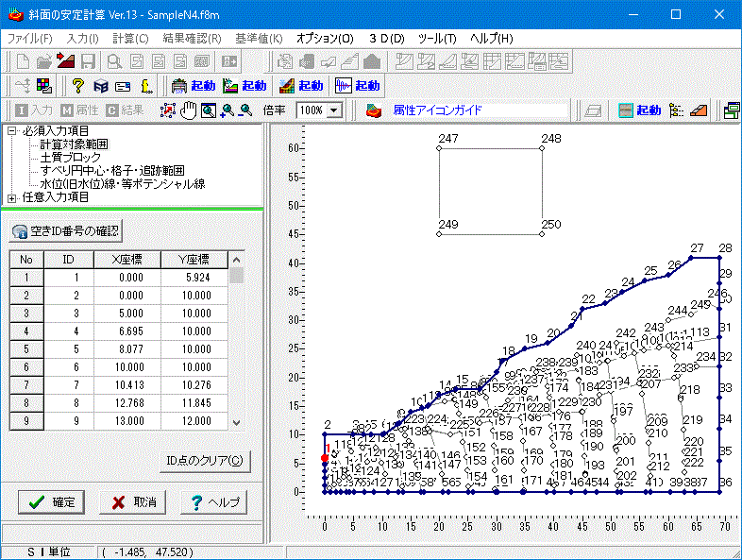Image resolution: width=742 pixels, height=560 pixels.
Task: Click the tree list icon in right toolbar
Action: [676, 110]
